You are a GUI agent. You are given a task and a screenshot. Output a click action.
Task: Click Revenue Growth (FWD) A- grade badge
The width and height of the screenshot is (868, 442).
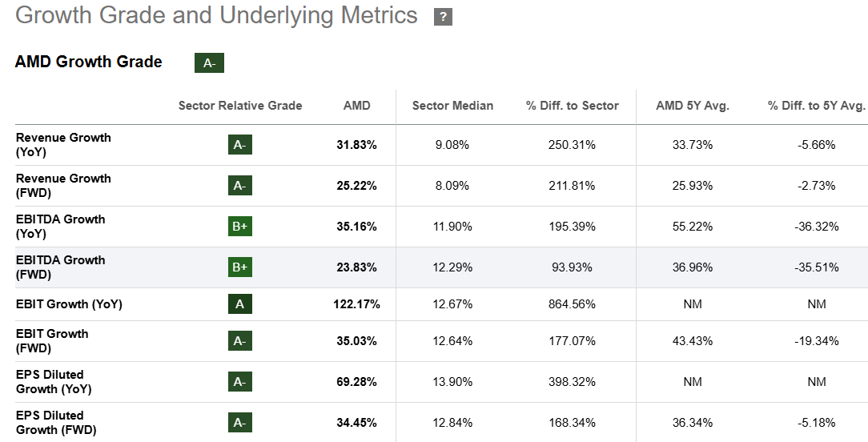[239, 186]
